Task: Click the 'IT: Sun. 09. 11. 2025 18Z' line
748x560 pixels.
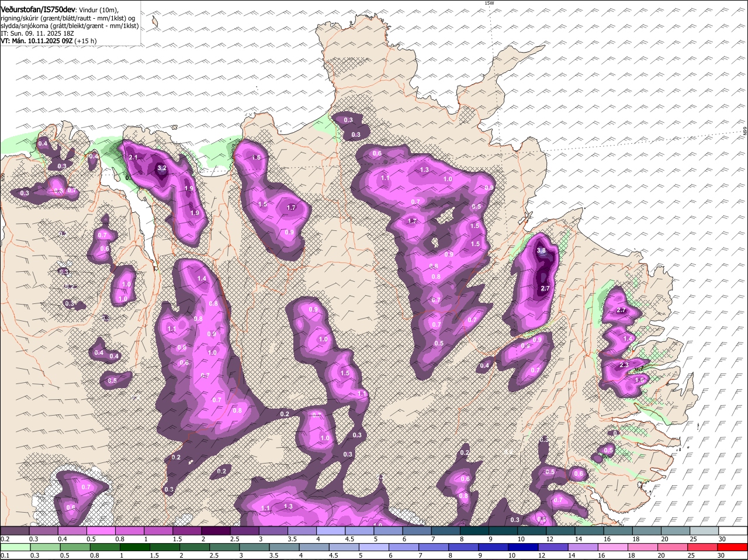Action: tap(37, 33)
